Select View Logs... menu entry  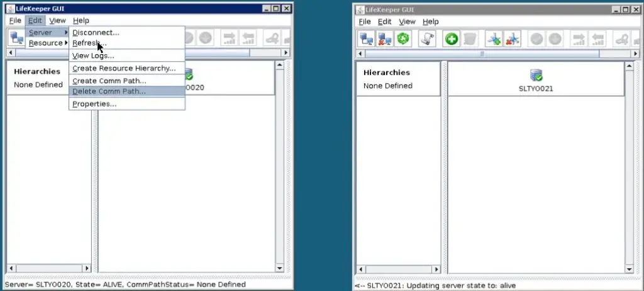tap(127, 55)
